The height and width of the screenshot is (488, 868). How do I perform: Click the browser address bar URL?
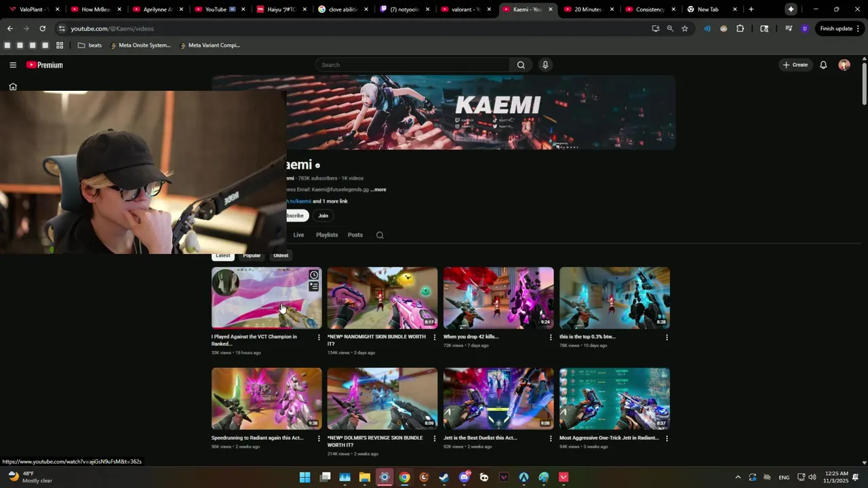(x=113, y=28)
